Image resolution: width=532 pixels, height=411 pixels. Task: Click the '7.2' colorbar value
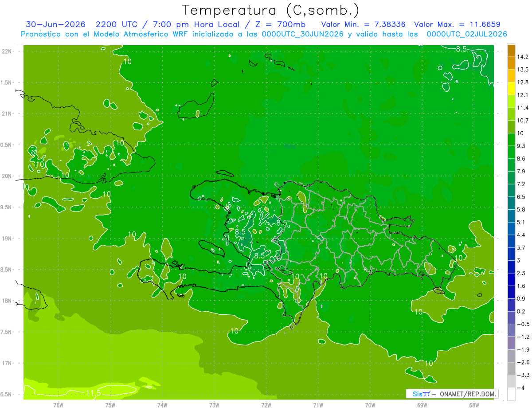521,184
